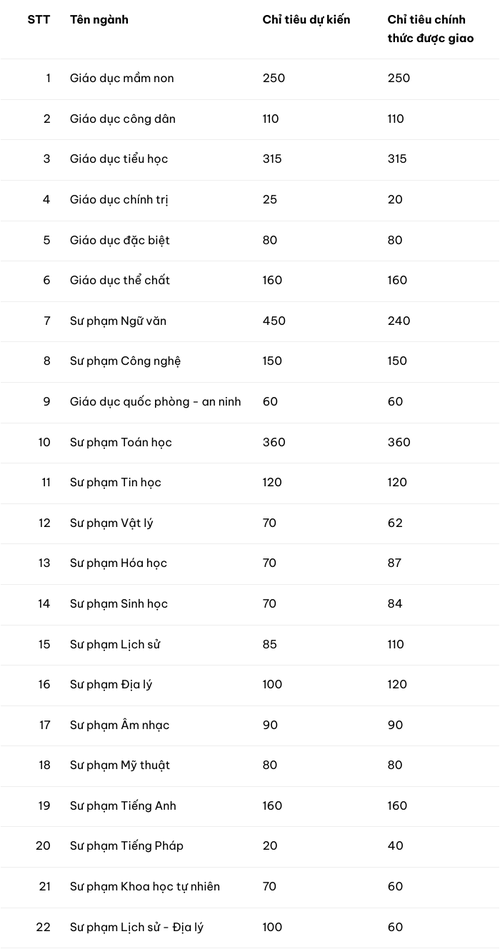Select the 'Sư phạm Hóa học' row name
The image size is (500, 949).
(119, 563)
